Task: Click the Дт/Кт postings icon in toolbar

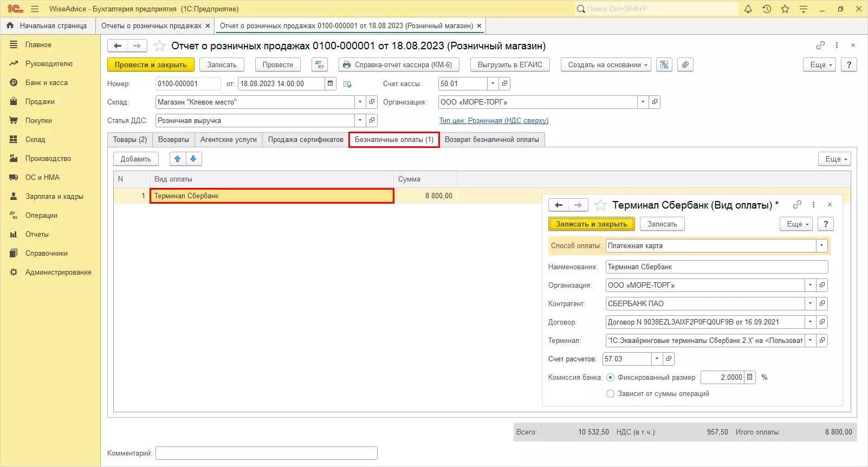Action: [320, 65]
